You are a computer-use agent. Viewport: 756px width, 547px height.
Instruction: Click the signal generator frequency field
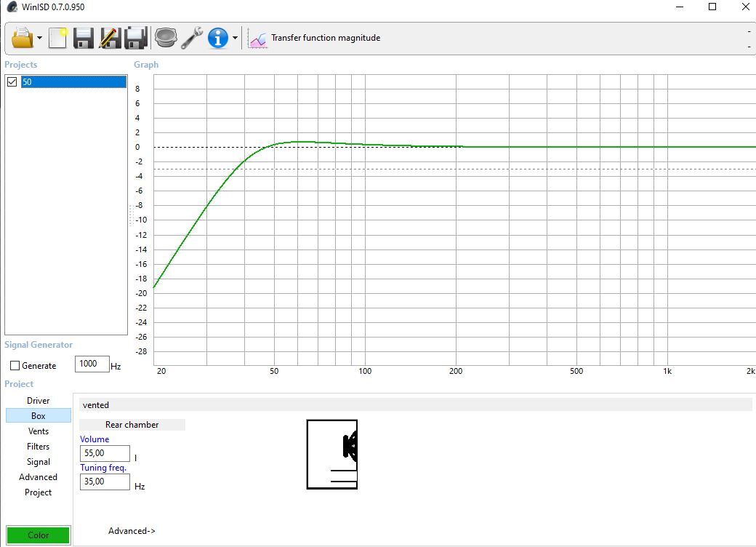tap(92, 364)
